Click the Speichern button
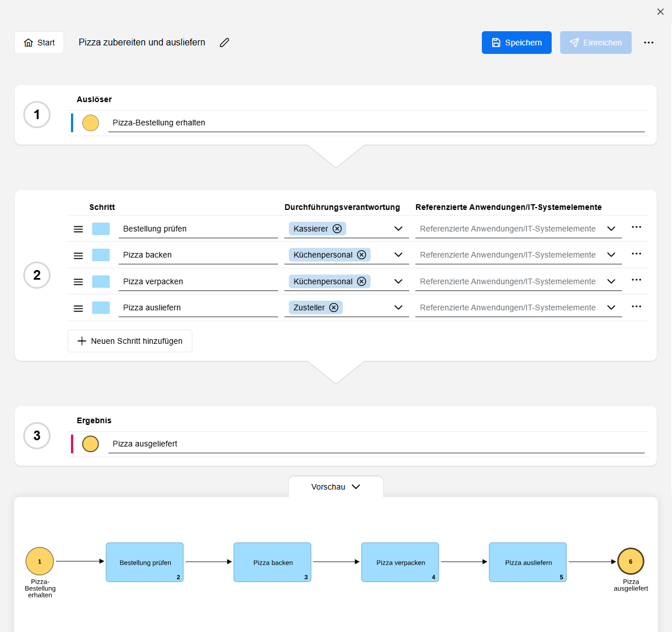The image size is (672, 632). pos(516,43)
